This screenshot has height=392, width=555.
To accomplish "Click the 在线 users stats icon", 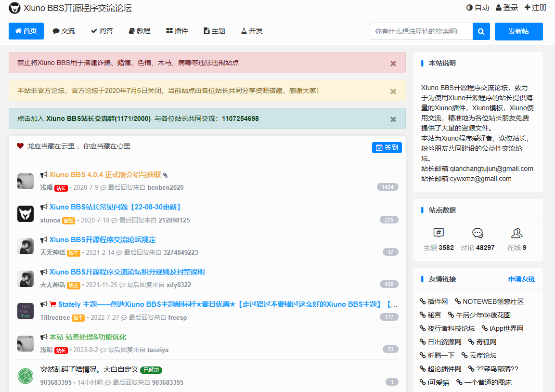I will click(x=517, y=233).
